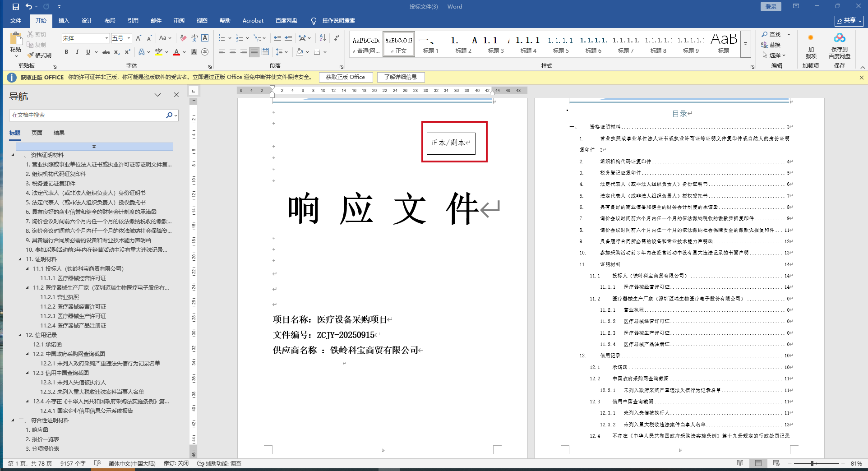Clear all formatting with eraser icon
Screen dimensions: 868x471
pyautogui.click(x=183, y=38)
